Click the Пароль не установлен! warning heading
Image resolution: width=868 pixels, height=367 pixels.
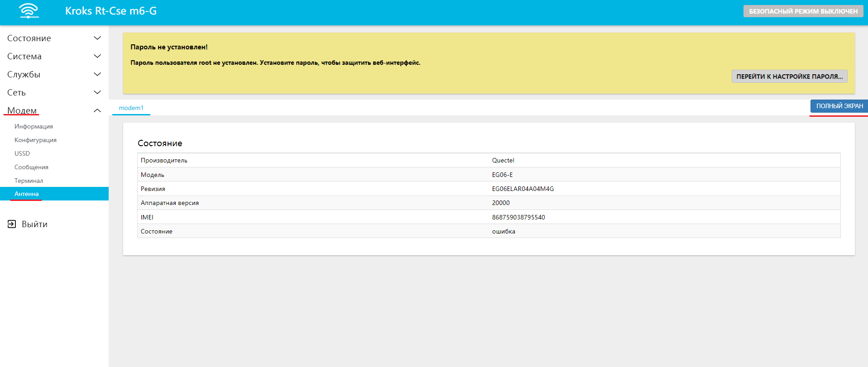point(169,47)
